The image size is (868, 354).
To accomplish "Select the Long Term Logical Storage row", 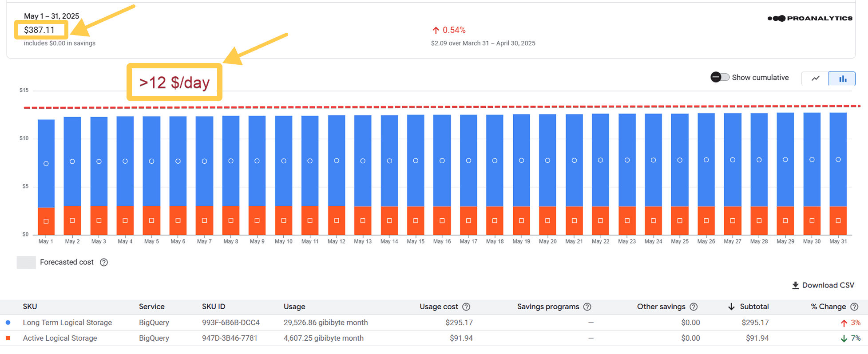I will [434, 323].
